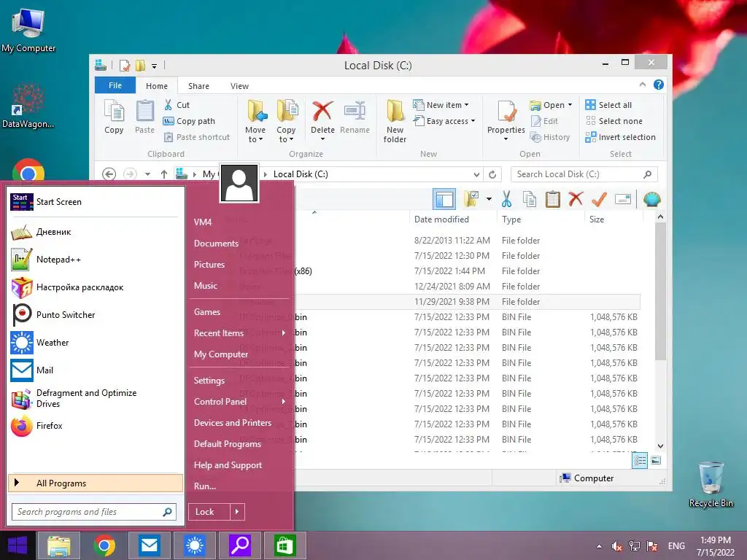The width and height of the screenshot is (747, 560).
Task: Click Invert selection in ribbon
Action: (621, 137)
